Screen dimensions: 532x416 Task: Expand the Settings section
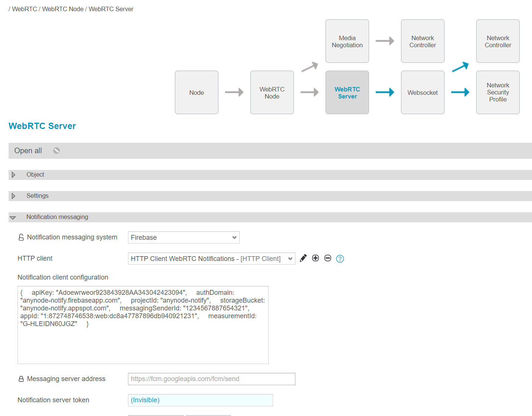[x=14, y=196]
